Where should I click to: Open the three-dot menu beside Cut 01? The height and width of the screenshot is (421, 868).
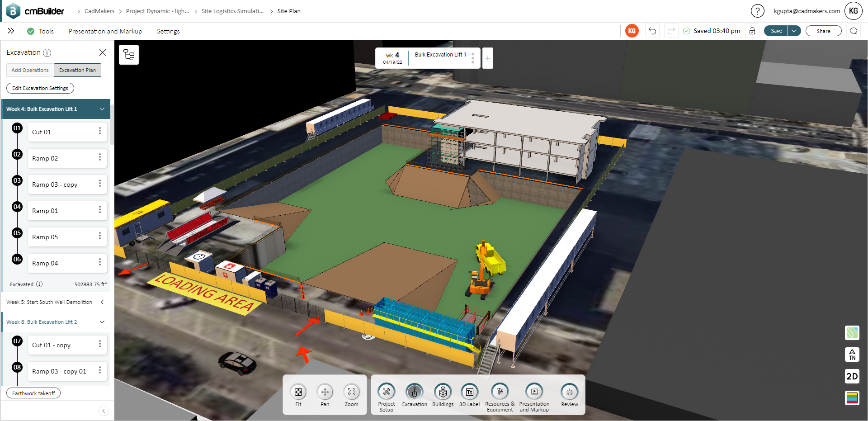coord(99,132)
